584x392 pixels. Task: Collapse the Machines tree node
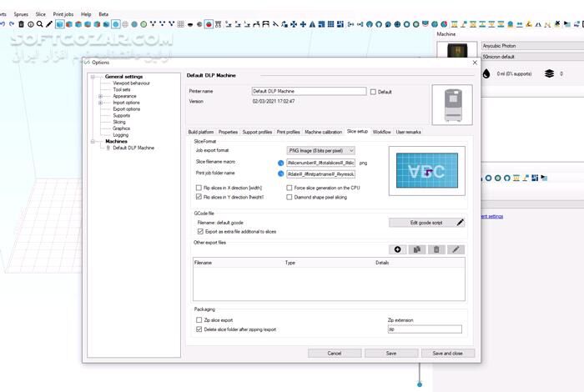pyautogui.click(x=93, y=142)
